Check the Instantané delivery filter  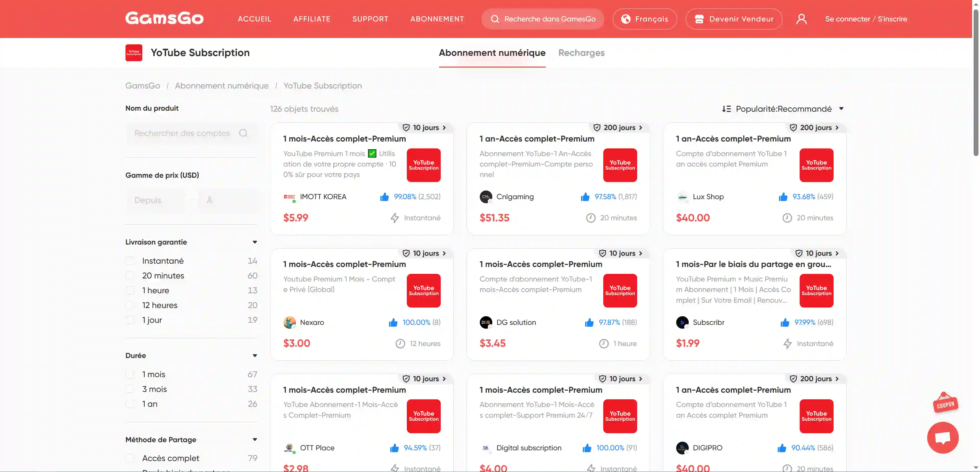coord(130,261)
